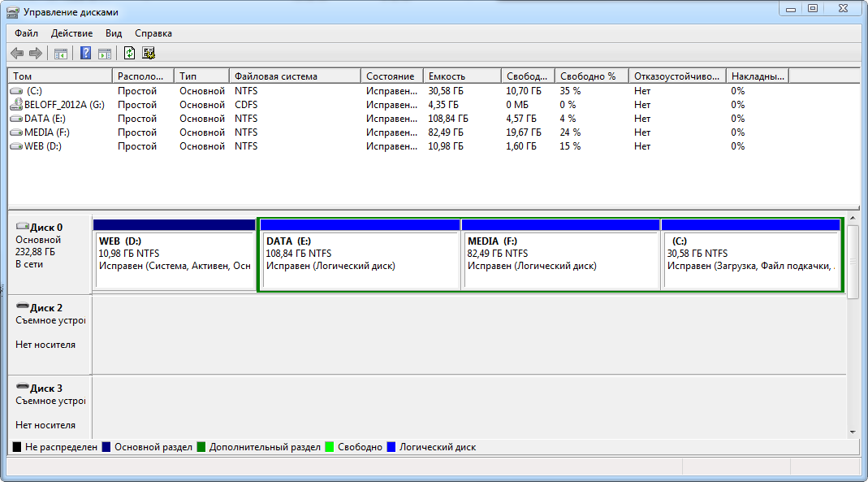This screenshot has height=482, width=868.
Task: Click the Disk 2 removable device icon
Action: [x=23, y=306]
